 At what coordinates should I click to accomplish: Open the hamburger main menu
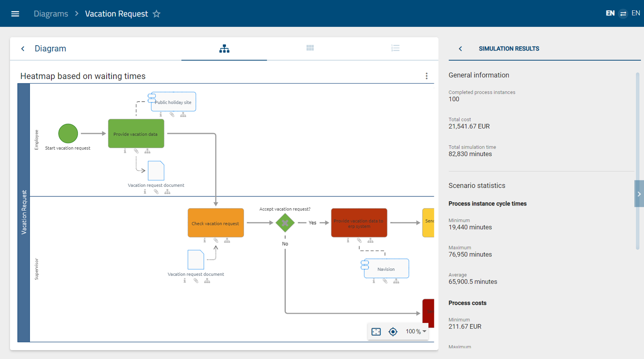click(x=15, y=14)
